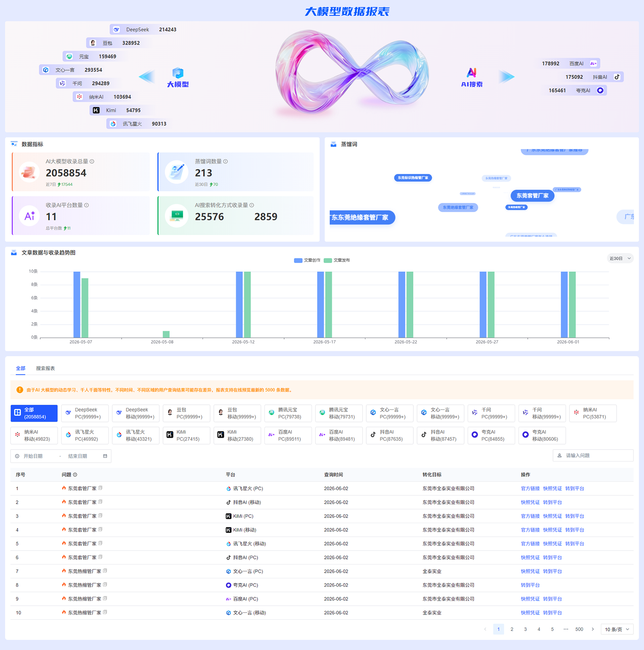Image resolution: width=644 pixels, height=650 pixels.
Task: Click the 豆包 avatar icon beside 328952
Action: (93, 43)
